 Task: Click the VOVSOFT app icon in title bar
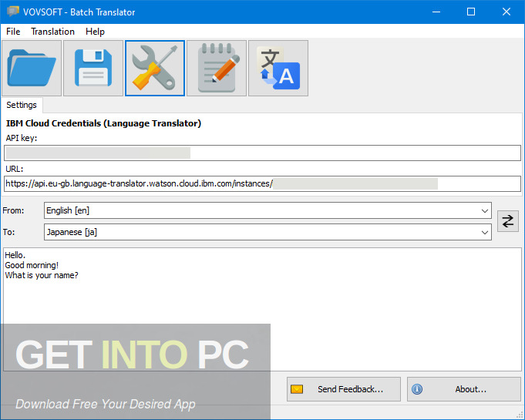(13, 12)
